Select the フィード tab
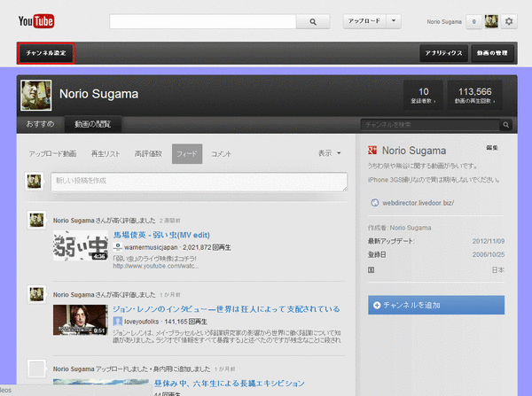Screen dimensions: 532x396 [187, 154]
